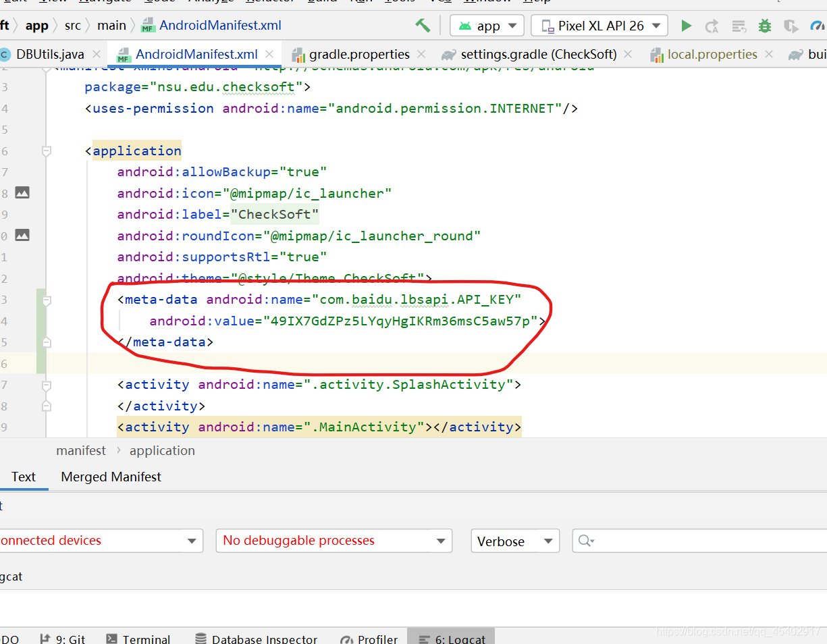Open the Verbose log level dropdown
The height and width of the screenshot is (644, 827).
(515, 541)
